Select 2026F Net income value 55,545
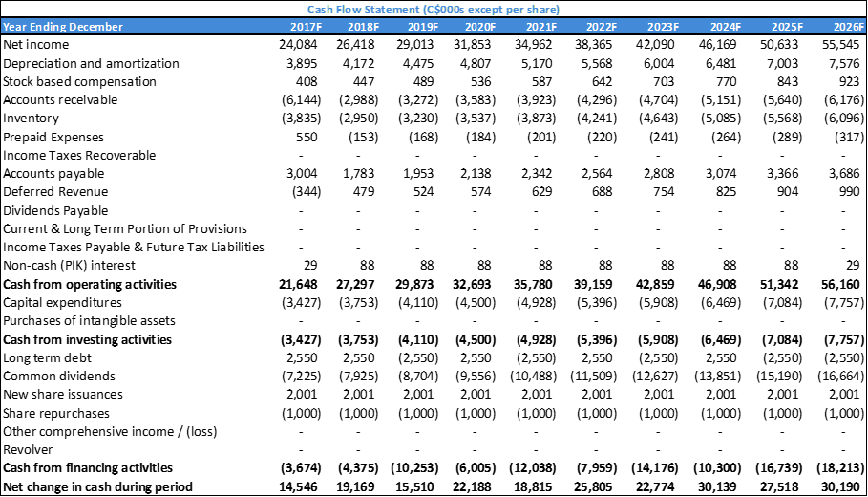868x497 pixels. pyautogui.click(x=841, y=45)
